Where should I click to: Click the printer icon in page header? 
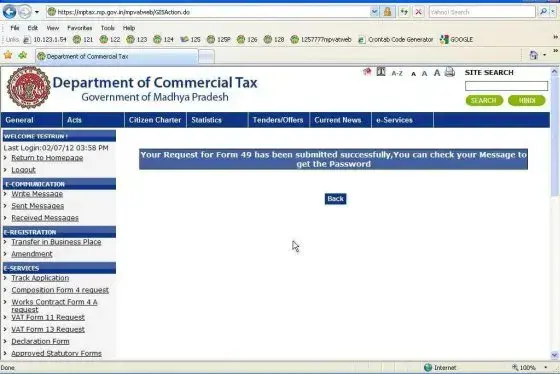coord(450,72)
